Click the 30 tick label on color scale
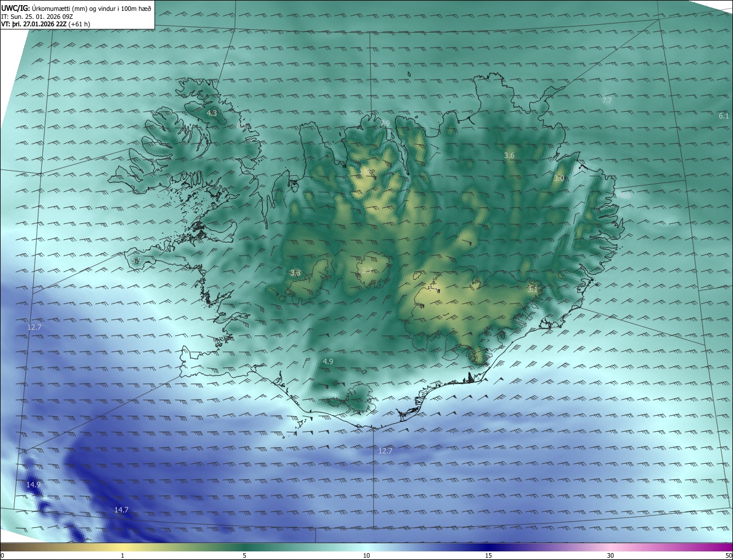 click(610, 556)
